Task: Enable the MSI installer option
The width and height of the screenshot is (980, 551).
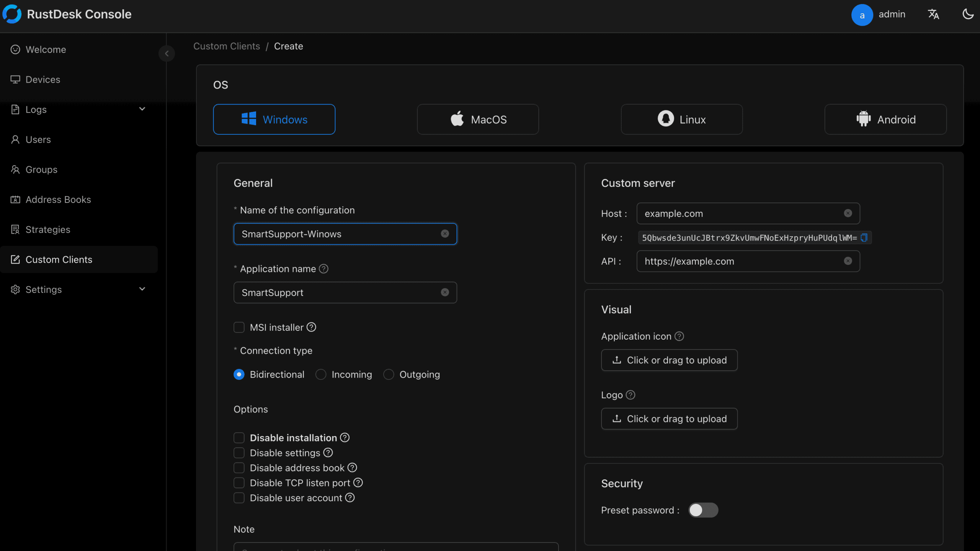Action: [239, 327]
